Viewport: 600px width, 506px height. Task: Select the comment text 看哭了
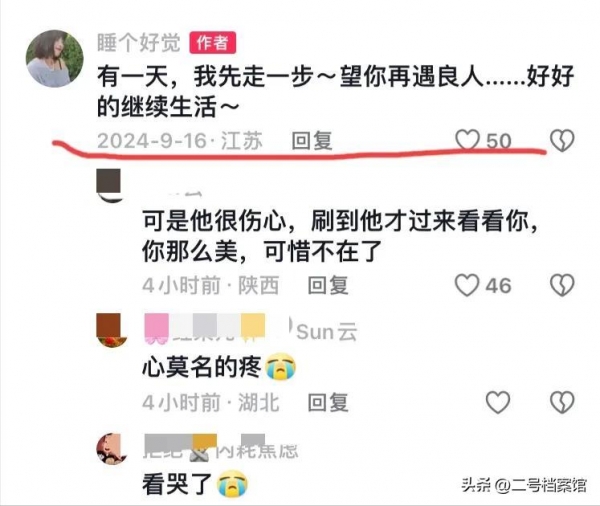[177, 484]
